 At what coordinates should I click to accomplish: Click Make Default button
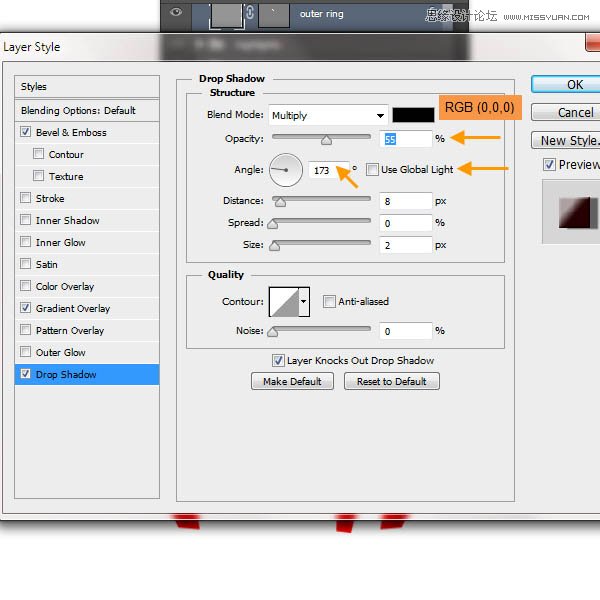coord(292,382)
